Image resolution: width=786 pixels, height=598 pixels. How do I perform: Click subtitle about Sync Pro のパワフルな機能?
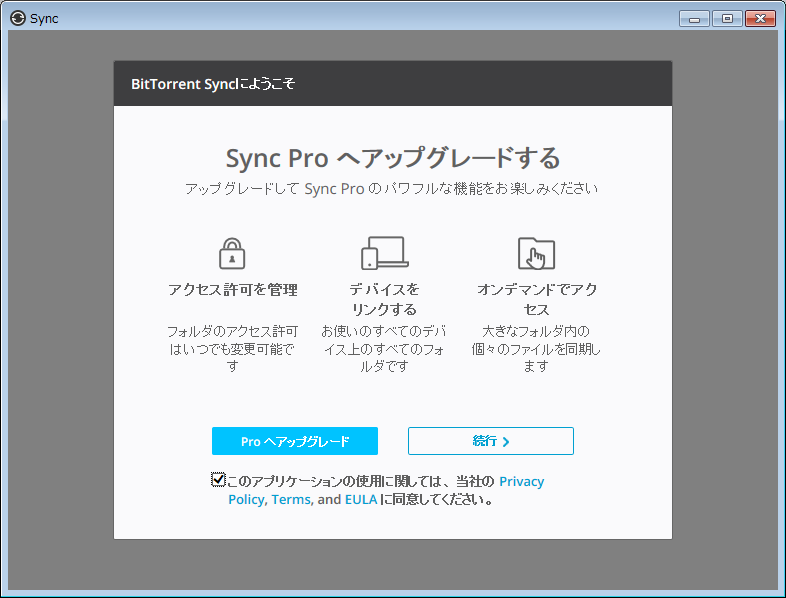[x=391, y=189]
